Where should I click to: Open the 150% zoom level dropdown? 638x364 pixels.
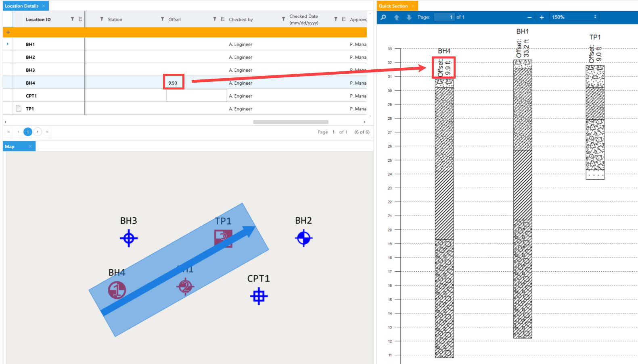tap(574, 17)
